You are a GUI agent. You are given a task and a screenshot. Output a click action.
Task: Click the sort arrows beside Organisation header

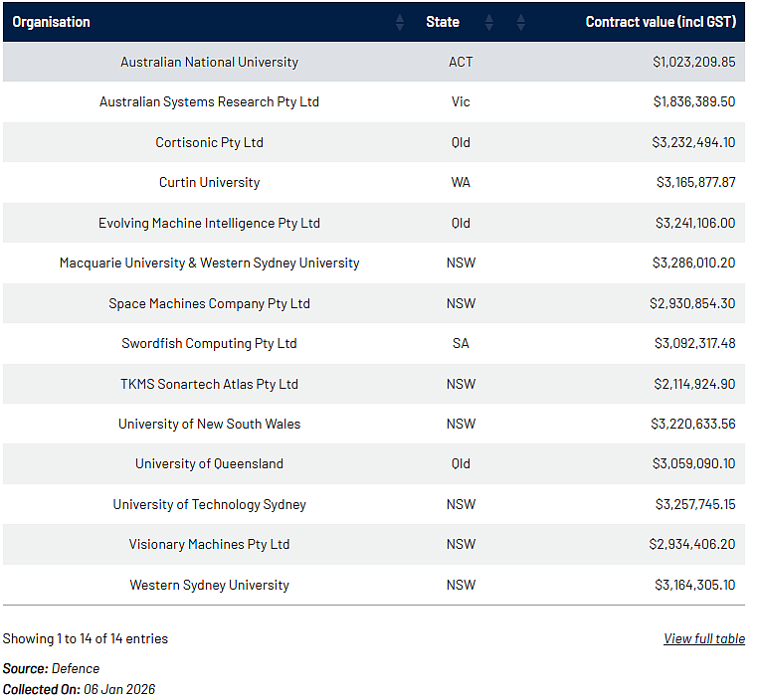(x=399, y=22)
